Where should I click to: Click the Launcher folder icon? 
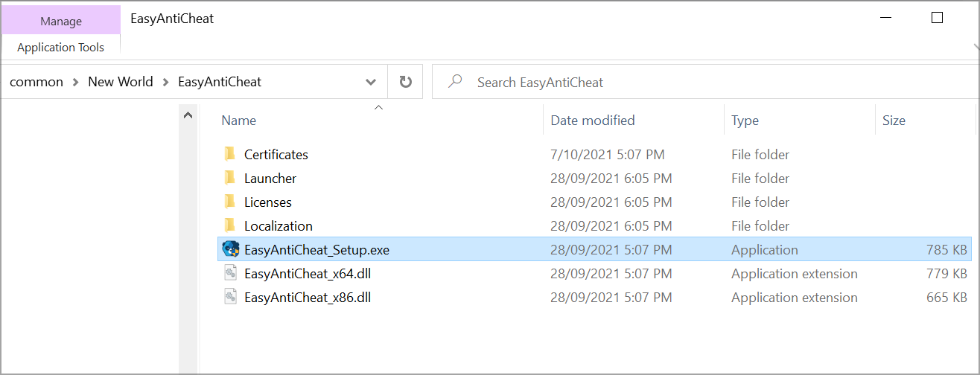(x=230, y=178)
